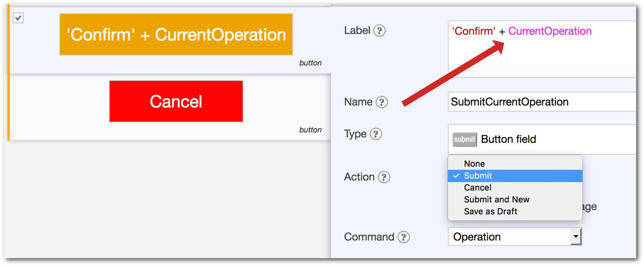Click the orange 'Confirm' + CurrentOperation button

(x=176, y=35)
